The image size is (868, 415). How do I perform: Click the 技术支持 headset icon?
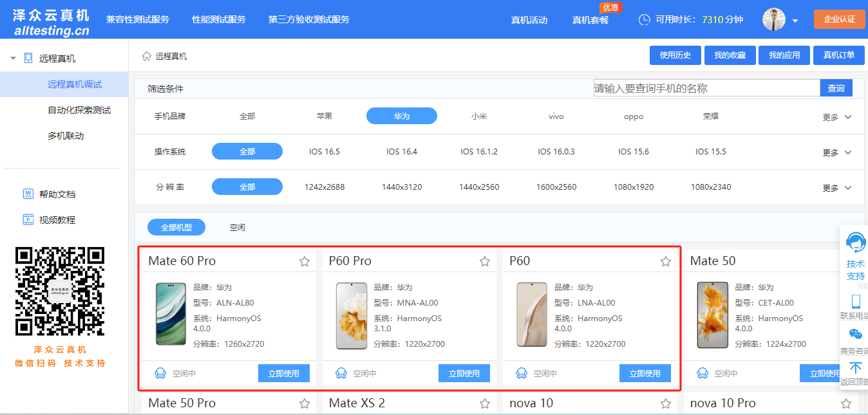pyautogui.click(x=855, y=243)
